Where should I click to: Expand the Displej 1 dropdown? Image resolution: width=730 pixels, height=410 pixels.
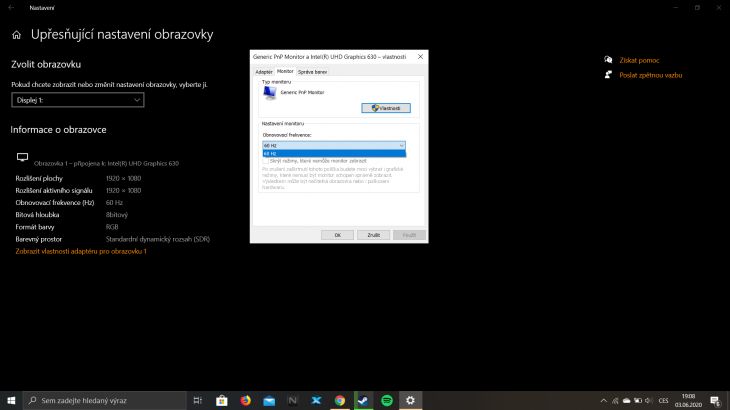coord(78,100)
